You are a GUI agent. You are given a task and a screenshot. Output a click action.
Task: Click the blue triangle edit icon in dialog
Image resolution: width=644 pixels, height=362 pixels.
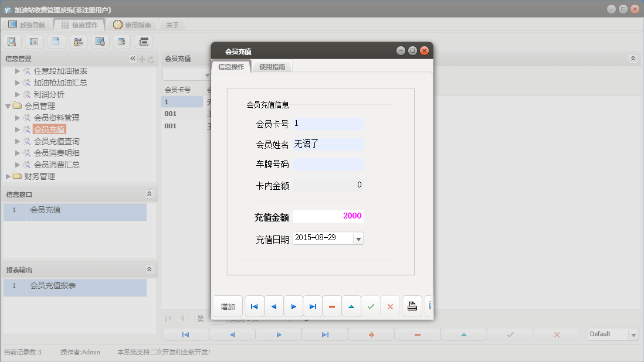pyautogui.click(x=351, y=306)
